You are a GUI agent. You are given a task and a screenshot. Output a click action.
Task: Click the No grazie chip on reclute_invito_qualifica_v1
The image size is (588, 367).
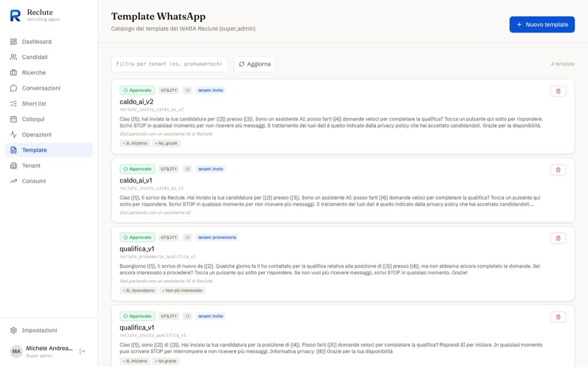tap(165, 361)
